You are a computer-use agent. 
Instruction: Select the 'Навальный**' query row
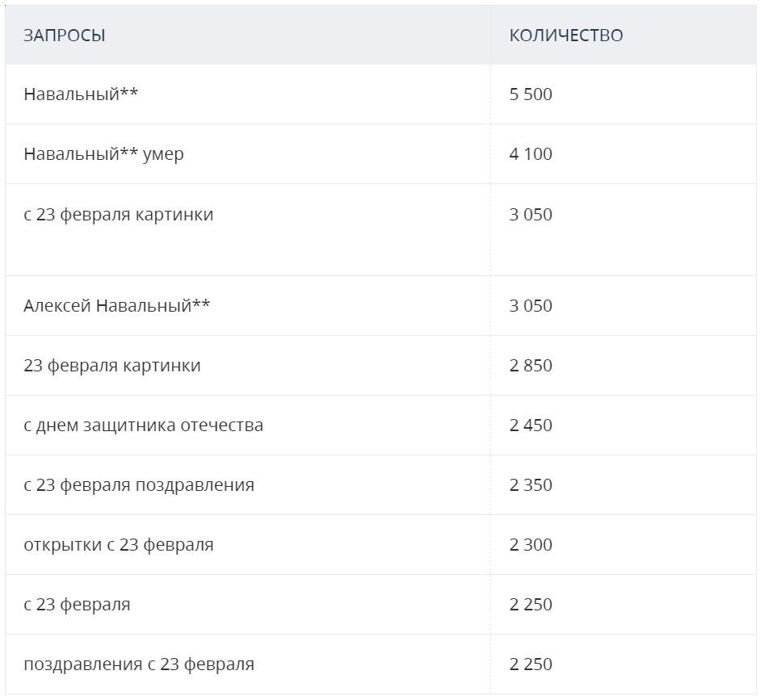coord(81,94)
